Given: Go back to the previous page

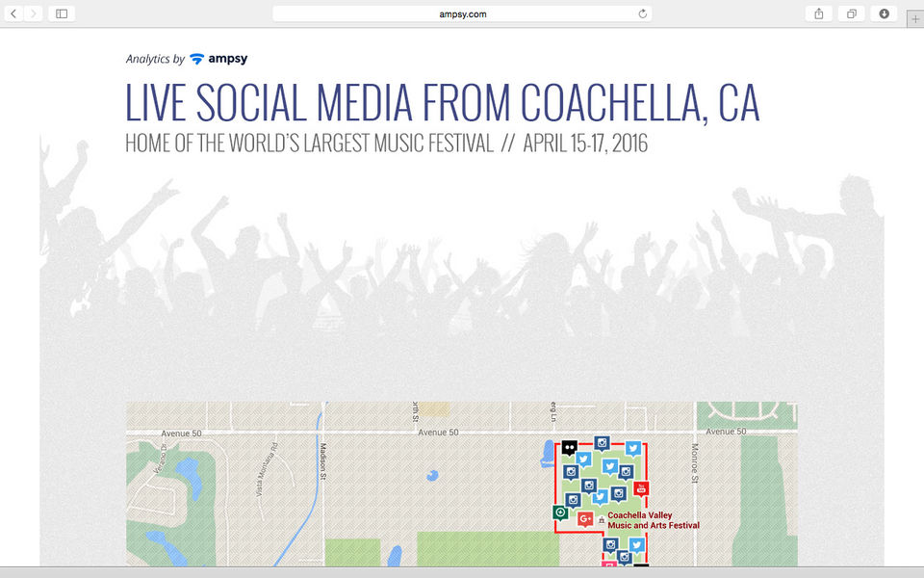Looking at the screenshot, I should point(14,13).
